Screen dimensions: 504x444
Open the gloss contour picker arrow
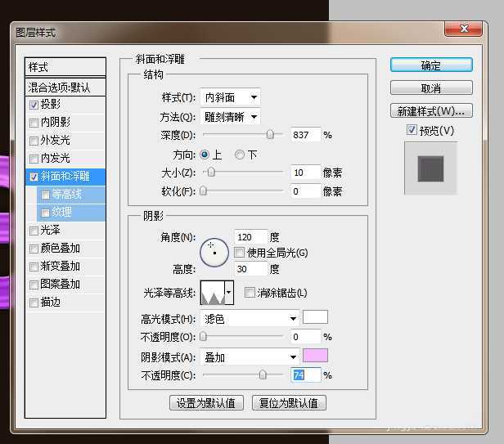(229, 292)
